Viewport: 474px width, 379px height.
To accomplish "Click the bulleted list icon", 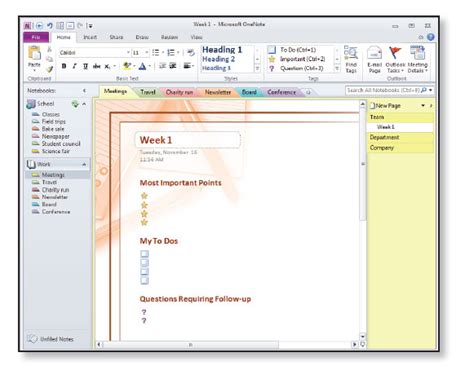I will [156, 53].
